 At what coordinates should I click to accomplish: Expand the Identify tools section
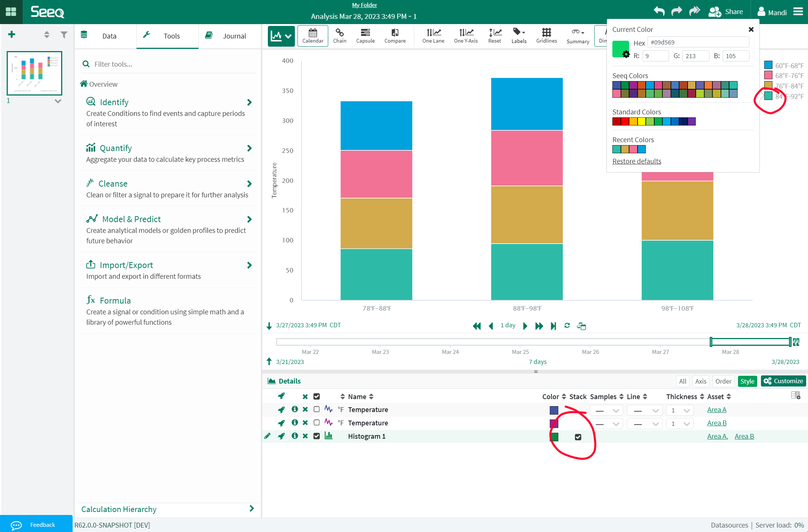[x=249, y=102]
